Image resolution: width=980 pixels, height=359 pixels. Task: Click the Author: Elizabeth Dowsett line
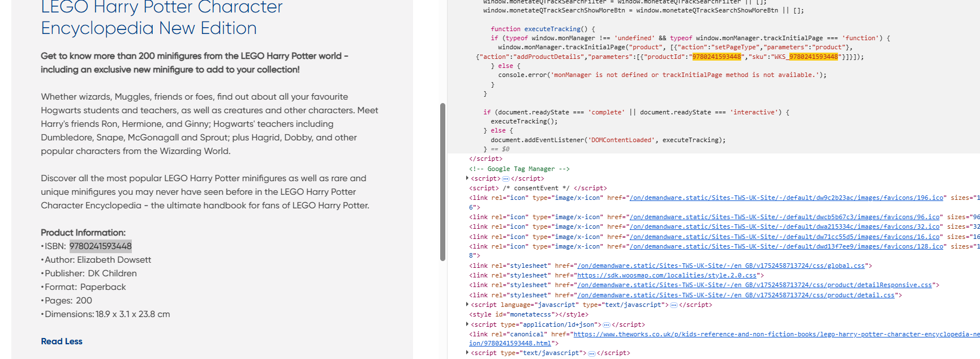click(x=96, y=259)
